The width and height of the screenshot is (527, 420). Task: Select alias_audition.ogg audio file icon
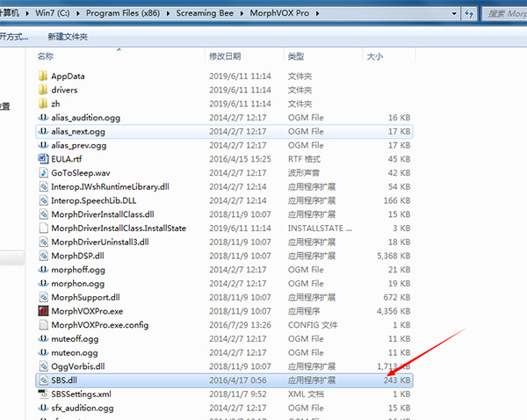(43, 118)
